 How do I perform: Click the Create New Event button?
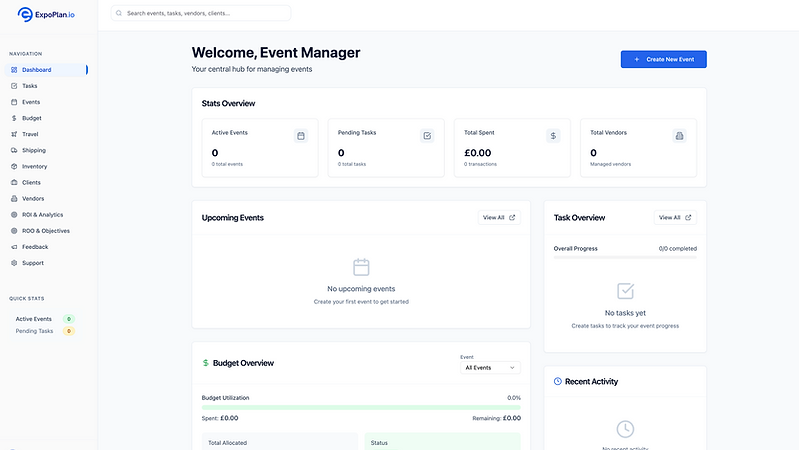coord(663,59)
